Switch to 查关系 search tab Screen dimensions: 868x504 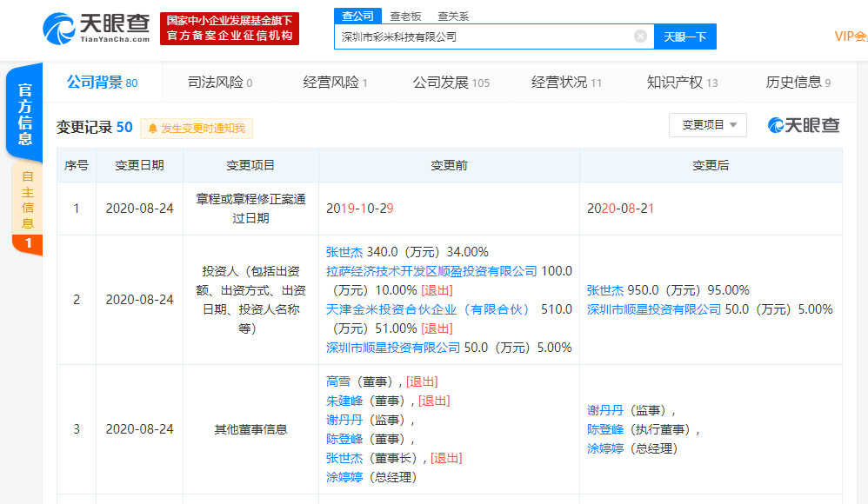(453, 16)
